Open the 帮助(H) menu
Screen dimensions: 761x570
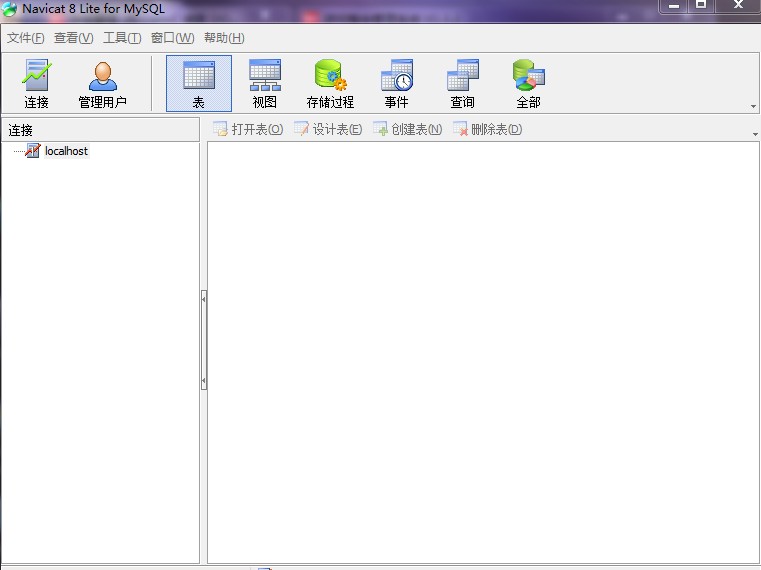224,38
